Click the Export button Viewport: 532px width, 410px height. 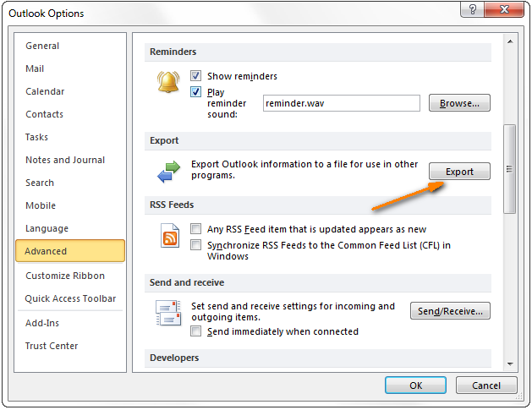pyautogui.click(x=459, y=172)
